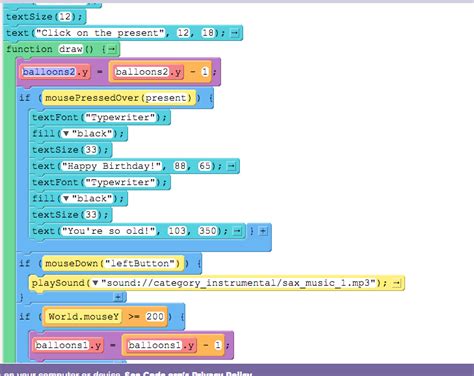Click the textSize(33) block directly above "Happy Birthday!"
The height and width of the screenshot is (376, 474).
[x=71, y=150]
